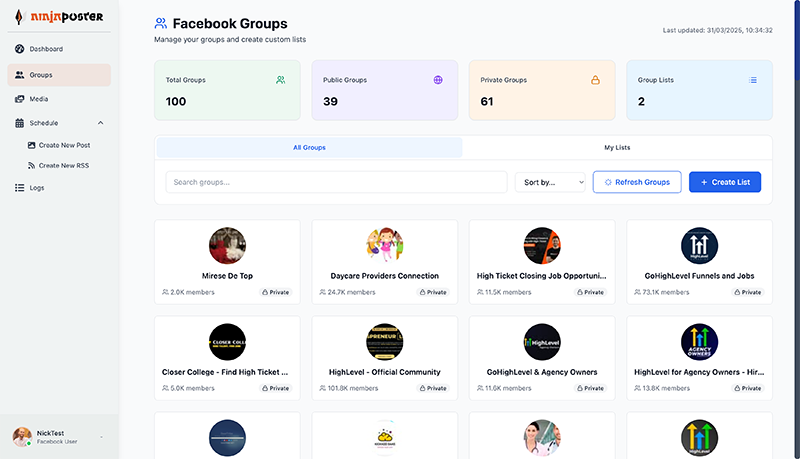Click Private badge on HighLevel - Official Community
The width and height of the screenshot is (800, 459).
click(433, 388)
